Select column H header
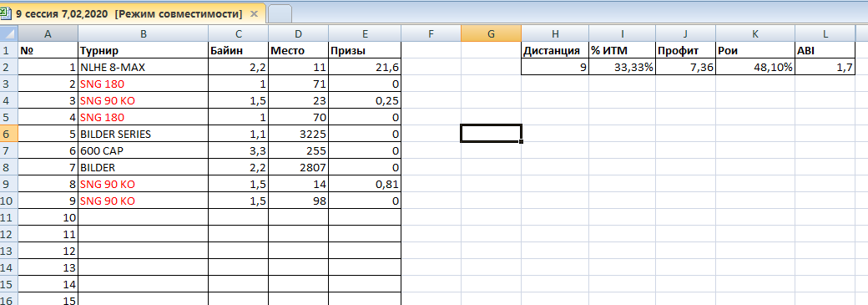This screenshot has width=868, height=305. pos(555,34)
